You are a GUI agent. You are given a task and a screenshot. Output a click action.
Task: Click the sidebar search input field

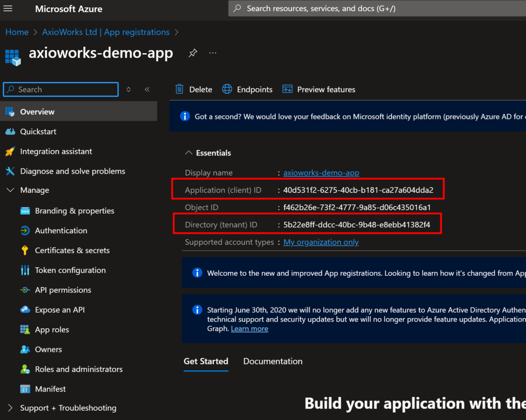(61, 89)
